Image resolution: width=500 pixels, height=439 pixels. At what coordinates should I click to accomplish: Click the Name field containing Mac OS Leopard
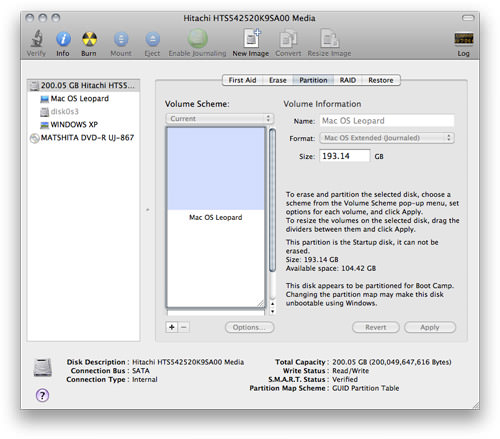[387, 121]
